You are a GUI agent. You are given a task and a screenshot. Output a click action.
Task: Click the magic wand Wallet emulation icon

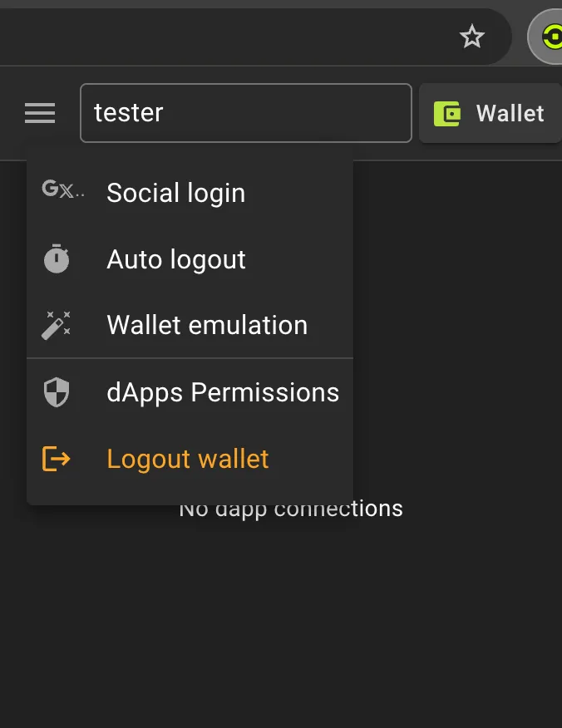(55, 325)
